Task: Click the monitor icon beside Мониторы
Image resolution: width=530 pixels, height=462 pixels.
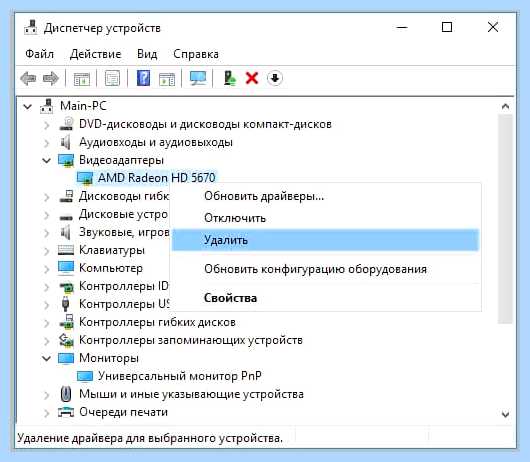Action: tap(66, 358)
